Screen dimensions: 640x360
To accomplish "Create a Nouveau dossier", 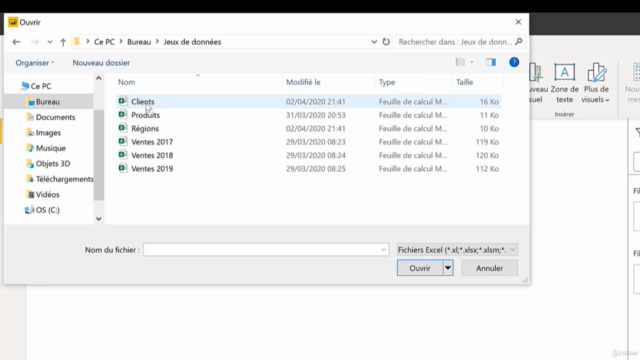I will click(101, 62).
